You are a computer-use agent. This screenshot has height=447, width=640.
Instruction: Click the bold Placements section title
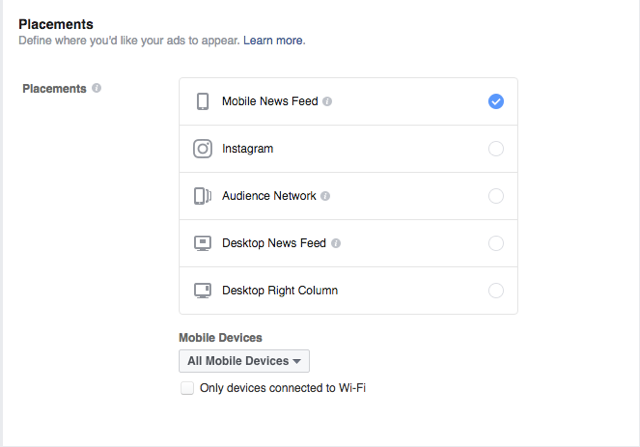pyautogui.click(x=56, y=24)
